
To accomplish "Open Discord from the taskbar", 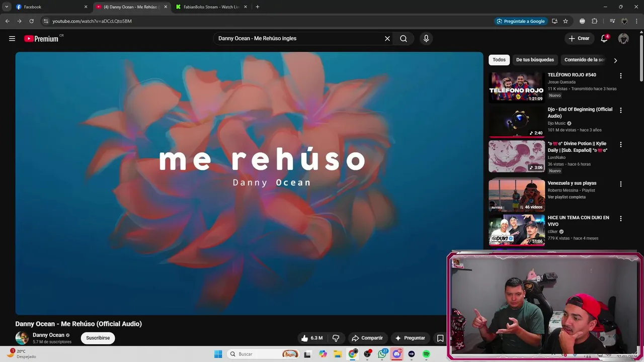I will 397,354.
